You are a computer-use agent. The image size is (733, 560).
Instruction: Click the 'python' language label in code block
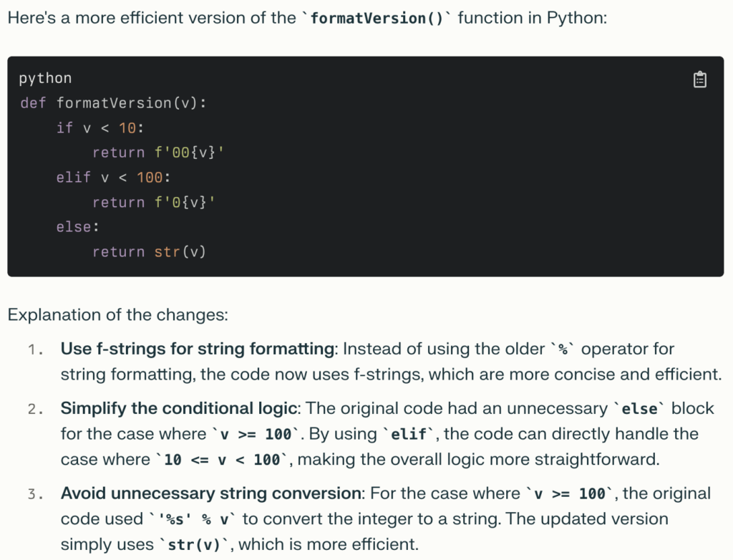click(45, 78)
